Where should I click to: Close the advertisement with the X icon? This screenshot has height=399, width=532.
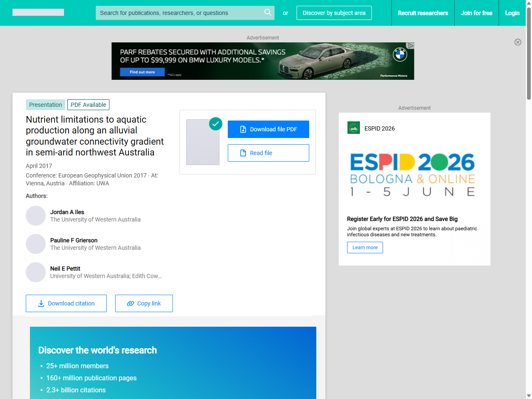(517, 42)
